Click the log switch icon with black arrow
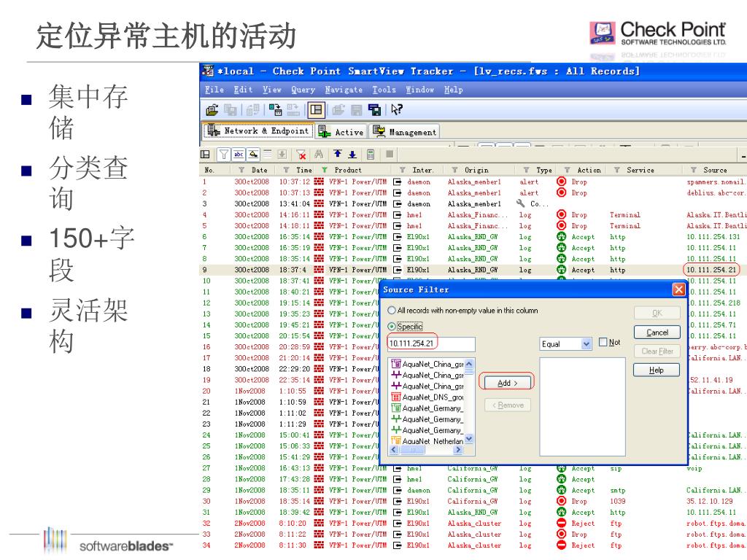Viewport: 747px width, 560px height. (x=275, y=111)
